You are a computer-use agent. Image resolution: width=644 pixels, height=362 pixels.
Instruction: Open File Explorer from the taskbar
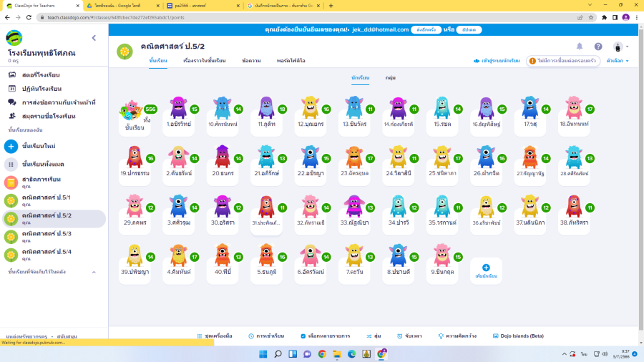point(337,354)
